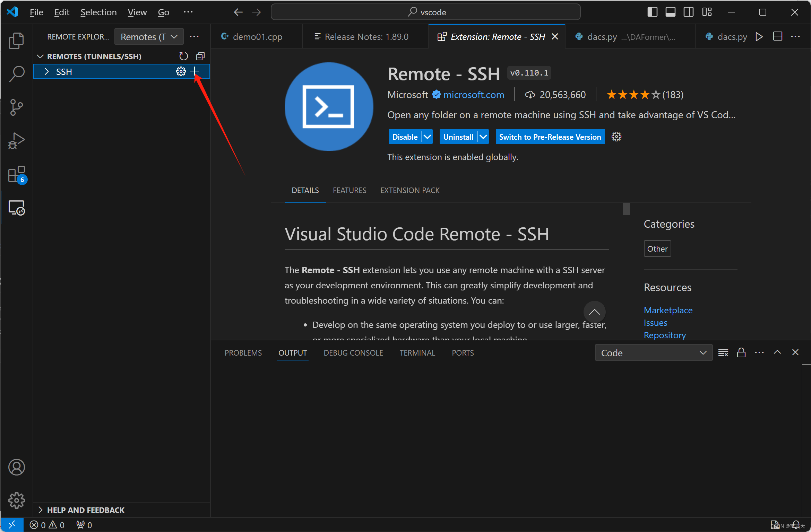Show forwarded ports status item

coord(84,525)
